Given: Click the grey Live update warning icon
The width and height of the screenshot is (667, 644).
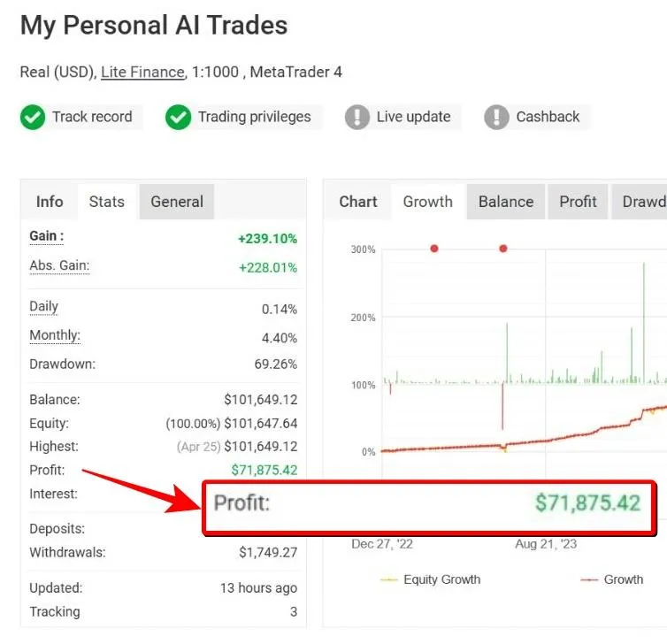Looking at the screenshot, I should (357, 117).
